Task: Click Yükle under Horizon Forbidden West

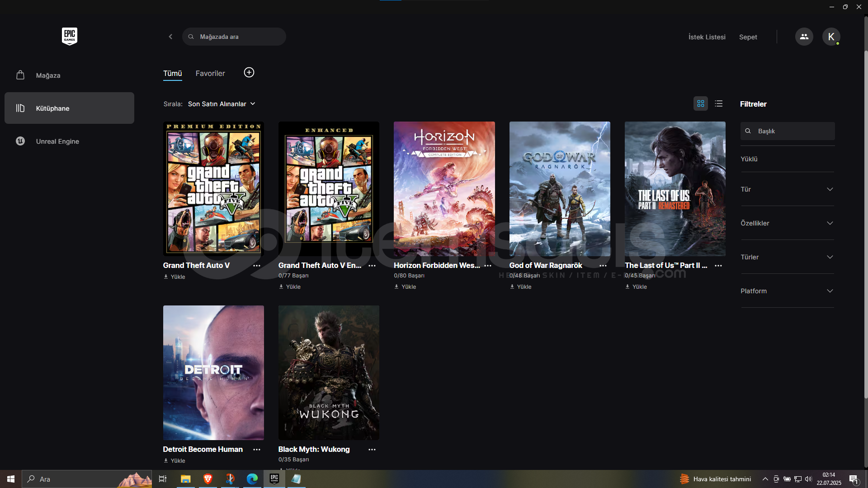Action: tap(405, 287)
